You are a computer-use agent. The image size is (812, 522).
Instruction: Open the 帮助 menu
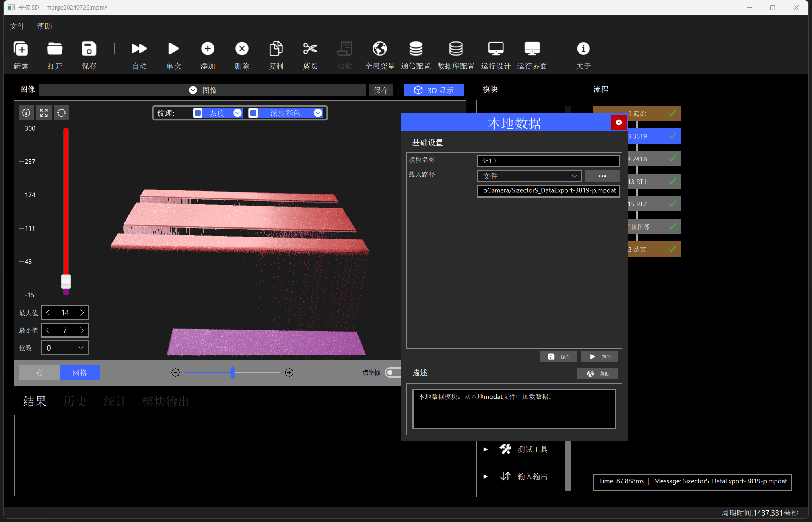(45, 26)
